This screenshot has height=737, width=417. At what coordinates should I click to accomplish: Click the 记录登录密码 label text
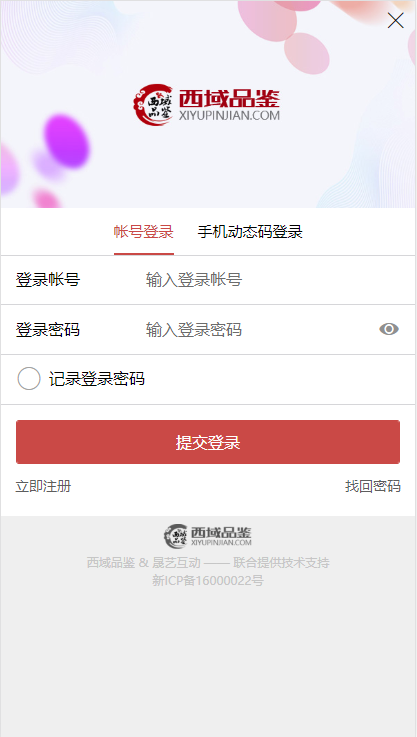[x=97, y=379]
